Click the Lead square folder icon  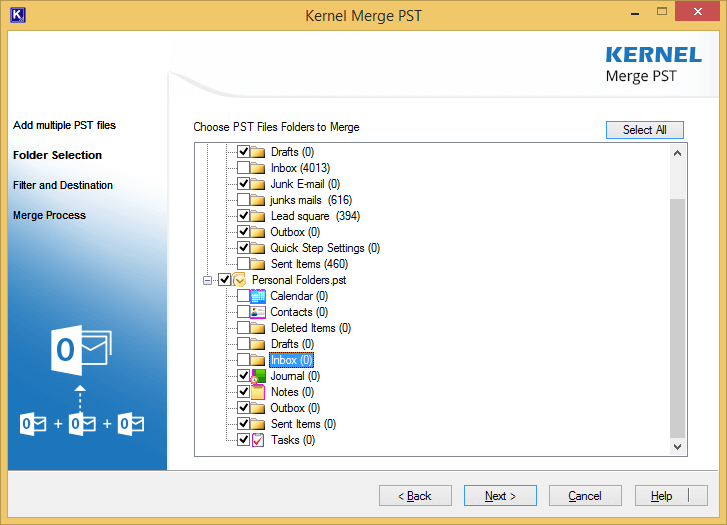tap(258, 216)
